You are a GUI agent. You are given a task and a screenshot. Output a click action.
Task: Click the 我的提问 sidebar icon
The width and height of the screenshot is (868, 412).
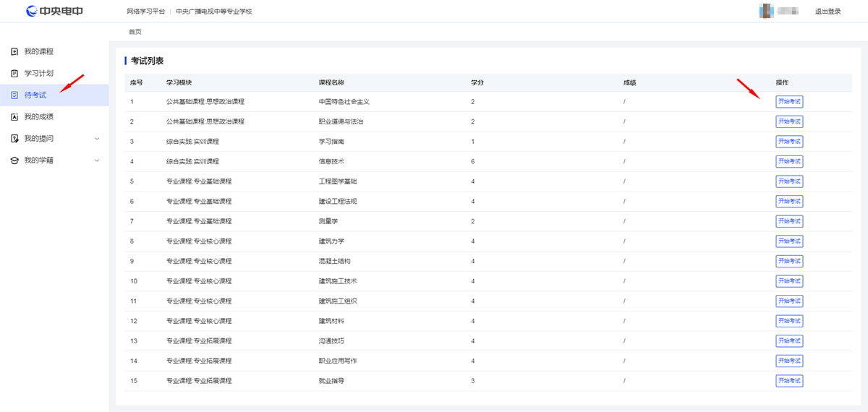(x=14, y=138)
